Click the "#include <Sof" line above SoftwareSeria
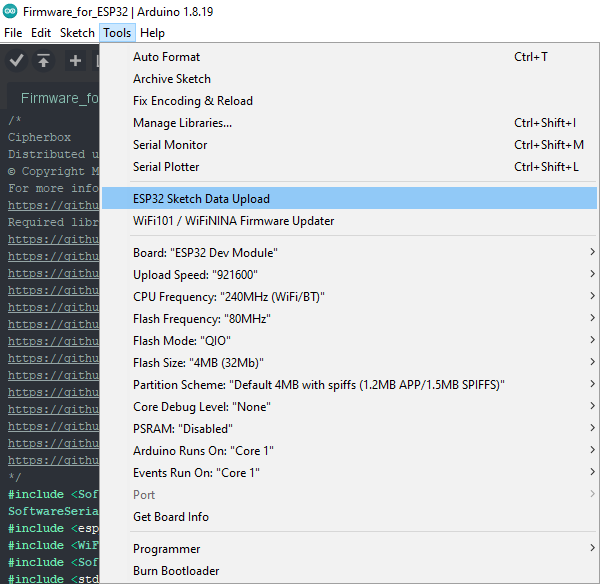Viewport: 600px width, 584px height. tap(53, 494)
